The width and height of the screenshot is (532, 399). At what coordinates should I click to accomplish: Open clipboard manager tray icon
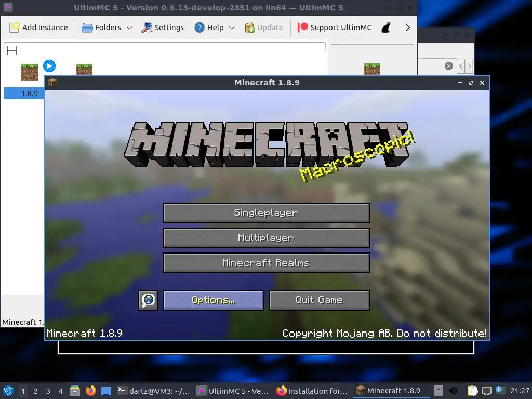click(473, 391)
